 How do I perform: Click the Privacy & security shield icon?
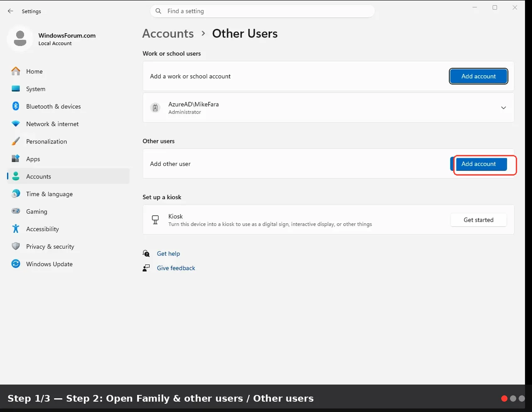point(16,247)
